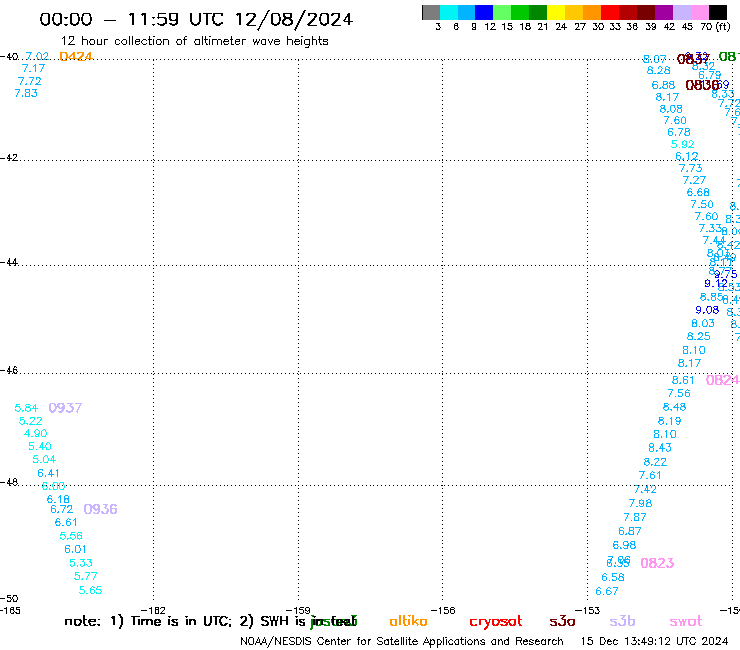This screenshot has width=740, height=650.
Task: Click the wave height reading '5.65'
Action: click(90, 590)
